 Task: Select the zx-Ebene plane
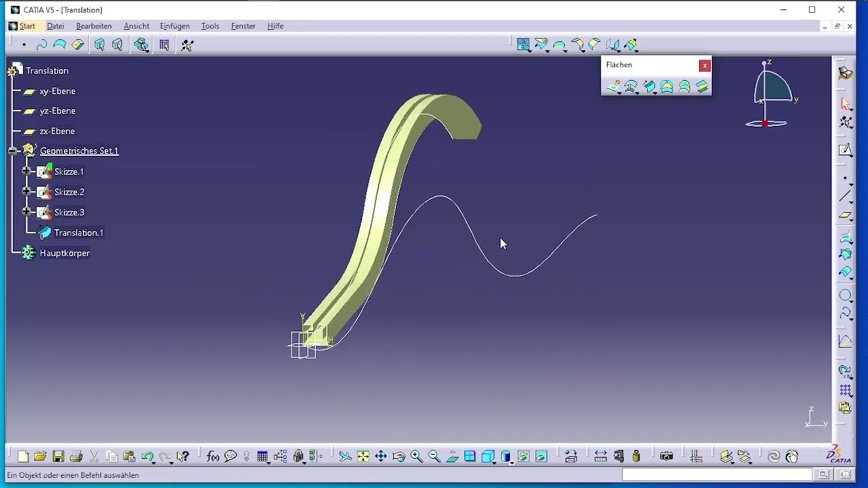point(58,131)
